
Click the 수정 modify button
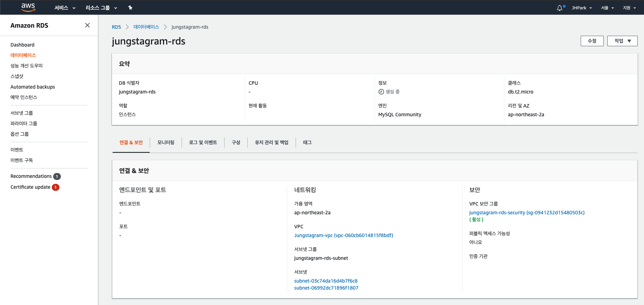592,41
